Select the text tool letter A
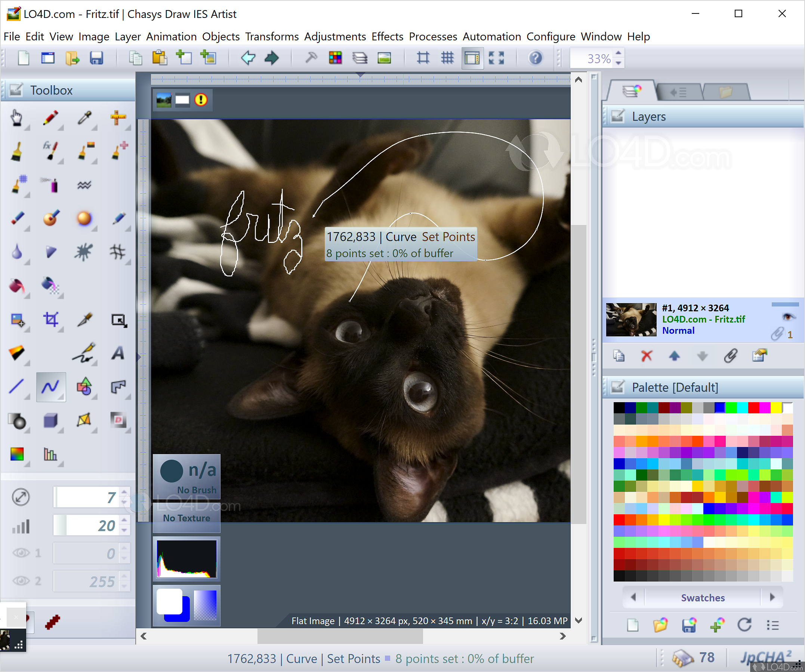 [x=118, y=354]
